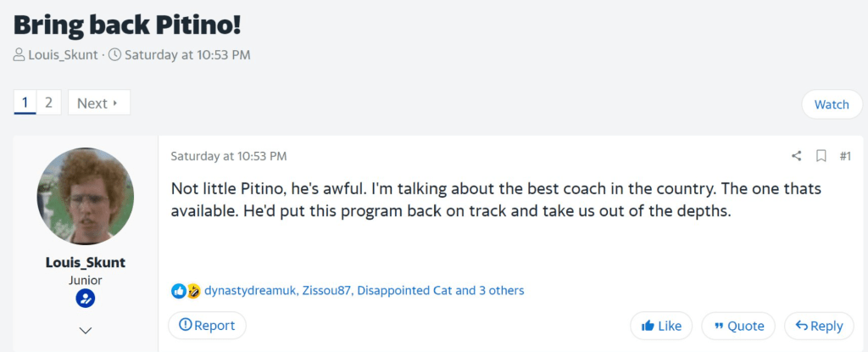Click the share icon on post #1
The image size is (868, 352).
tap(796, 156)
